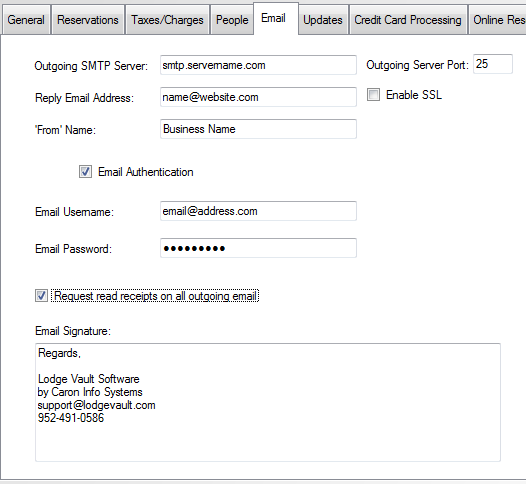Screen dimensions: 526x484
Task: Click the Outgoing Server Port field
Action: click(x=493, y=64)
